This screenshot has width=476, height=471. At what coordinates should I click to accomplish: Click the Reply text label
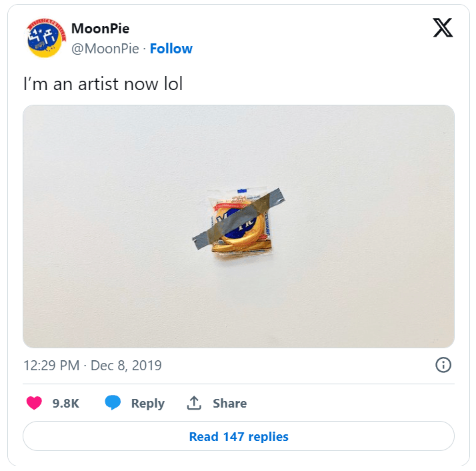click(148, 403)
